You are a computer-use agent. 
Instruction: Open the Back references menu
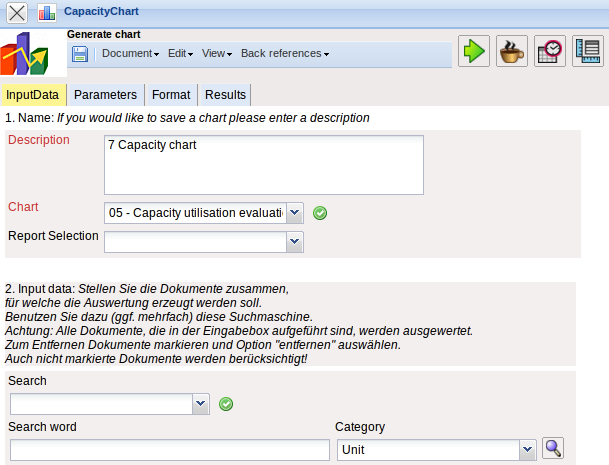pyautogui.click(x=285, y=54)
